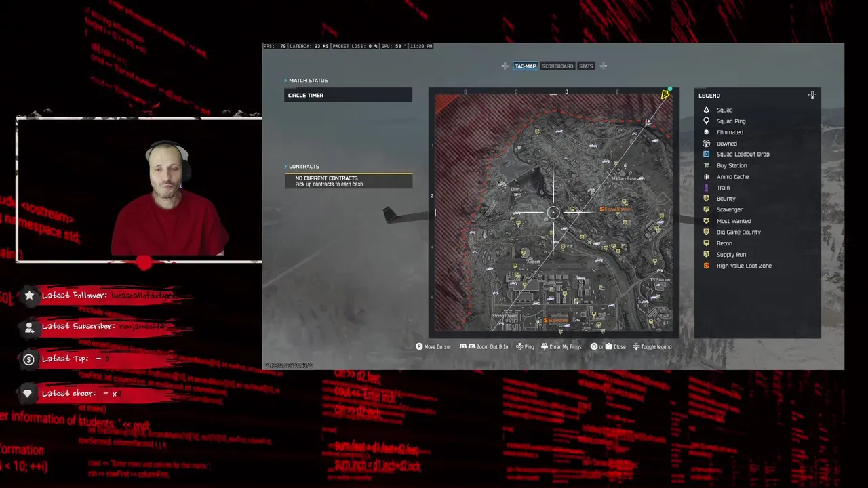Open the STATS tab
The height and width of the screenshot is (488, 868).
click(586, 66)
